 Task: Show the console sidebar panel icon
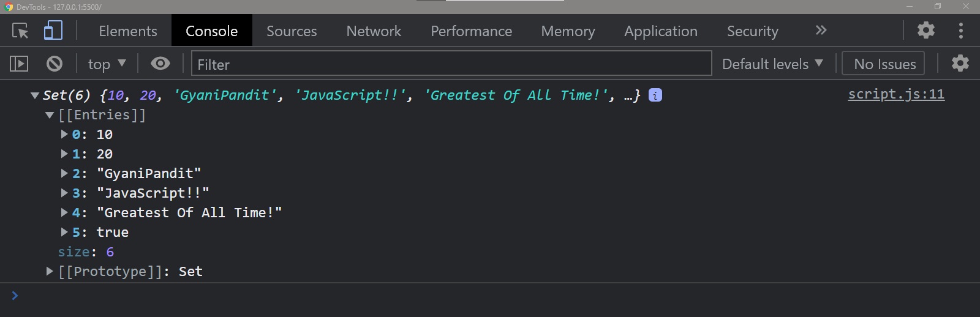click(x=19, y=64)
